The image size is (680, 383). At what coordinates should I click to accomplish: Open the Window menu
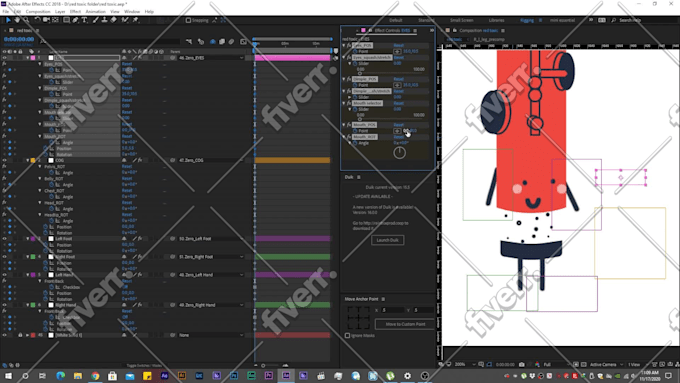coord(132,11)
